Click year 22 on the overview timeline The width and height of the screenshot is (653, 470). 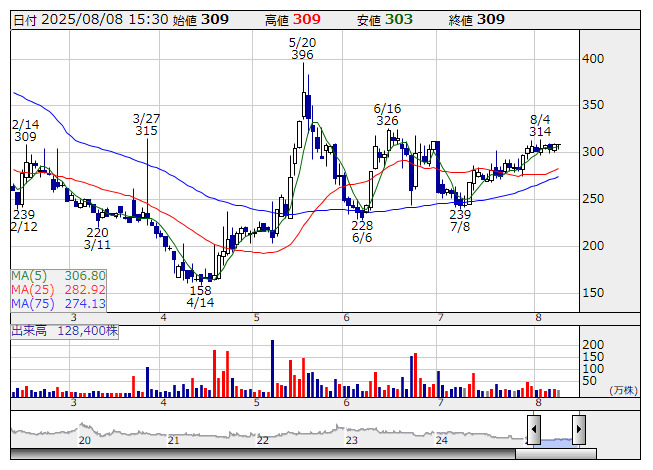tap(262, 440)
